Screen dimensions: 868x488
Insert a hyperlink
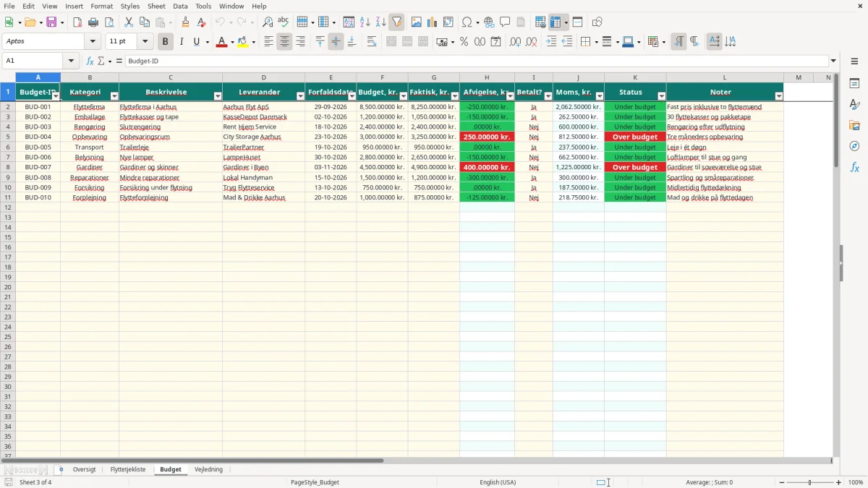click(x=489, y=22)
